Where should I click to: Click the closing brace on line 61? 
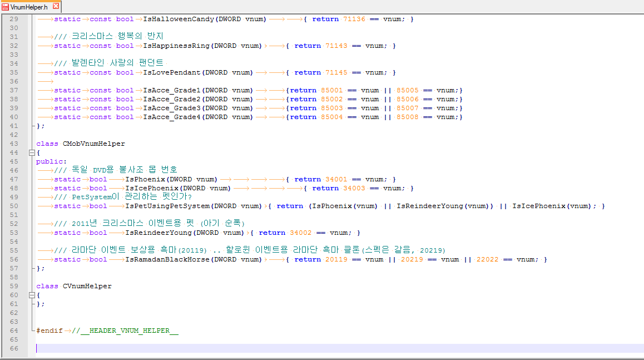[40, 304]
